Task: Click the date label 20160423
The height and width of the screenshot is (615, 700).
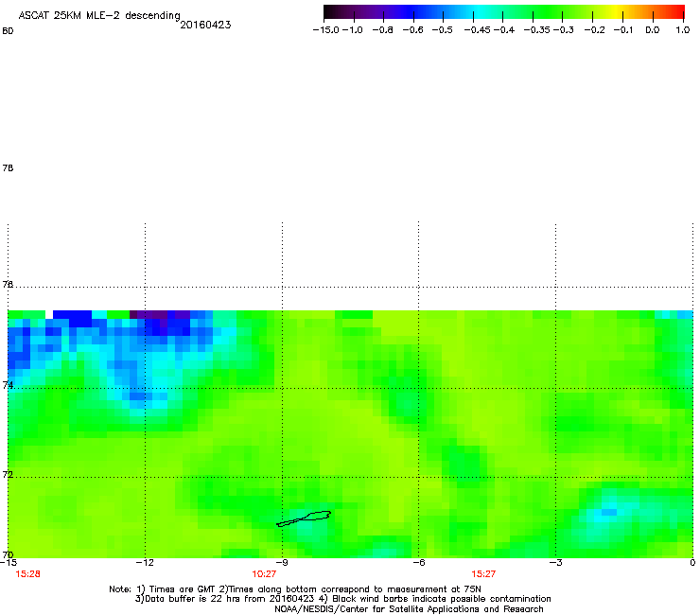Action: (x=205, y=25)
